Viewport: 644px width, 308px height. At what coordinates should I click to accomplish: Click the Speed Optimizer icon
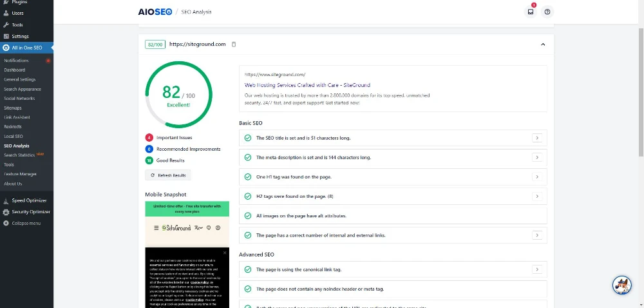point(6,201)
